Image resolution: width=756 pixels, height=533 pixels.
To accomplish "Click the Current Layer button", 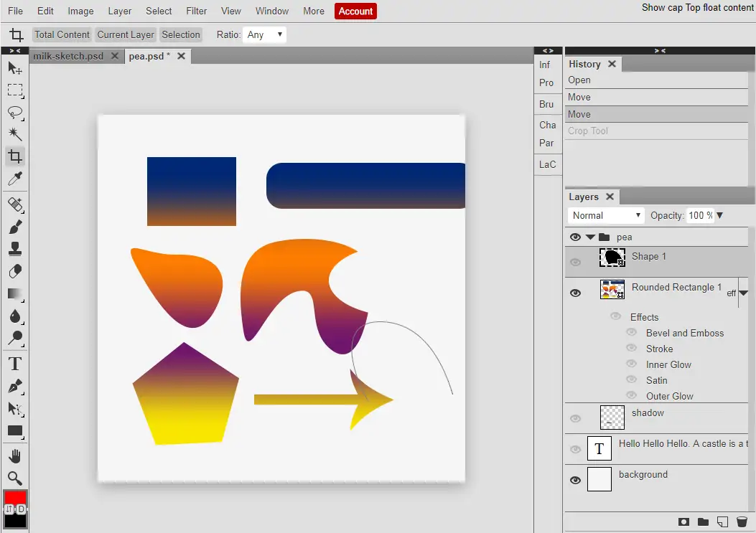I will (126, 34).
